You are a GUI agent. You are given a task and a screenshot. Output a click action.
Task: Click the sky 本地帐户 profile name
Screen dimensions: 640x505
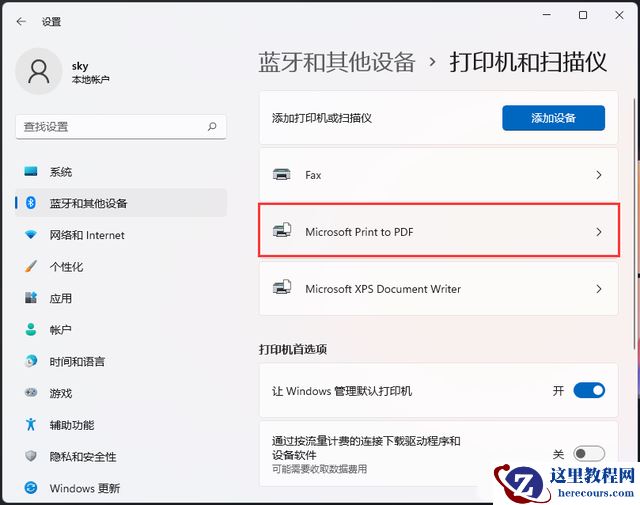tap(91, 72)
